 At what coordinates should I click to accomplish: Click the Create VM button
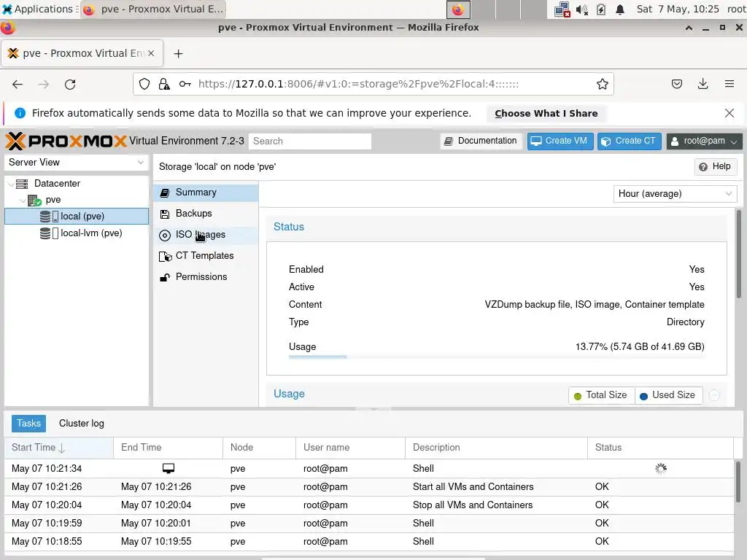(x=560, y=141)
